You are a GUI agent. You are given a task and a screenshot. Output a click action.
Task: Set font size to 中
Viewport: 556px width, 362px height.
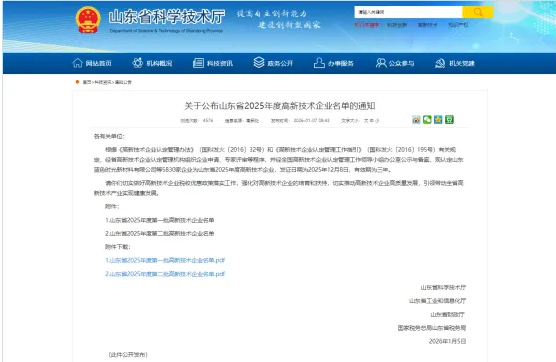(x=372, y=121)
